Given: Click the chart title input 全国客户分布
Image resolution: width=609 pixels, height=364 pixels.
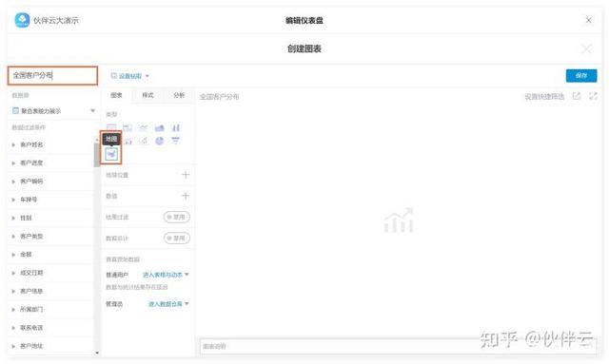Looking at the screenshot, I should point(52,75).
